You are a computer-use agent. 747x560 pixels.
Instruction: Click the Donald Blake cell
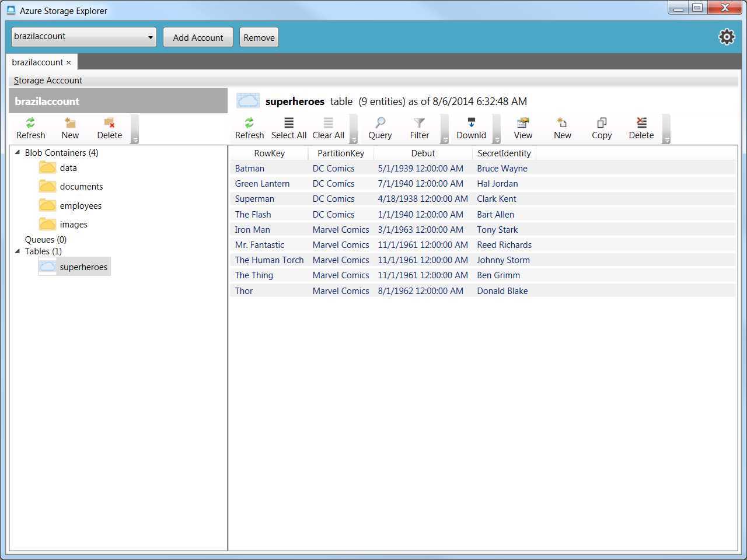coord(502,291)
